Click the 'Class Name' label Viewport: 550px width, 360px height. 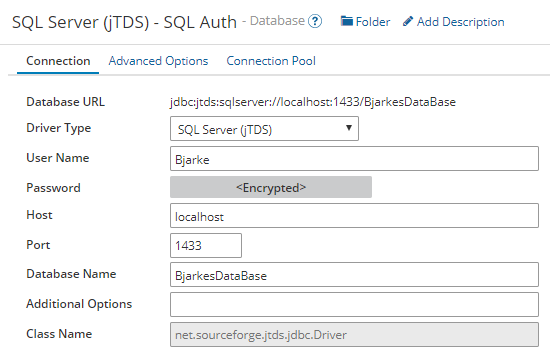[59, 334]
